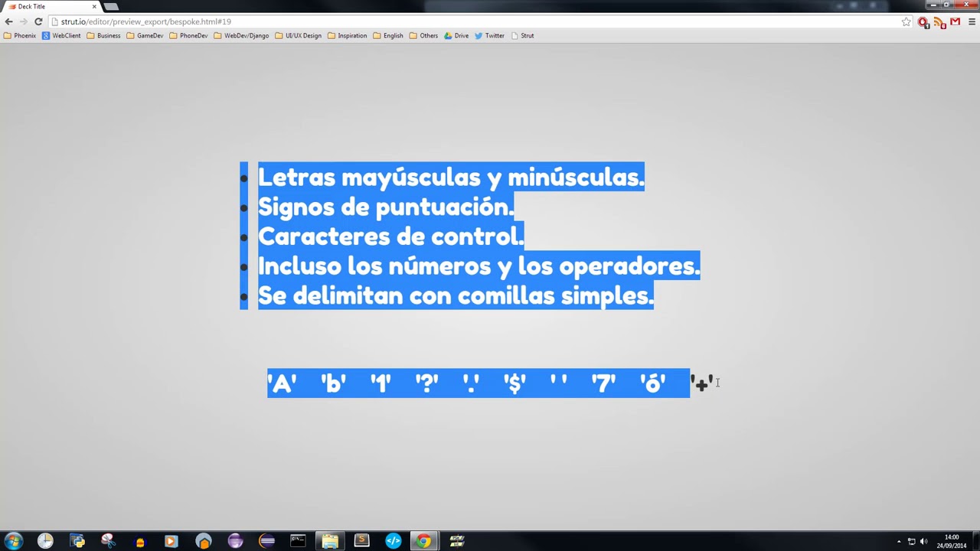Screen dimensions: 980x551
Task: Open the network tray icon
Action: pyautogui.click(x=911, y=542)
